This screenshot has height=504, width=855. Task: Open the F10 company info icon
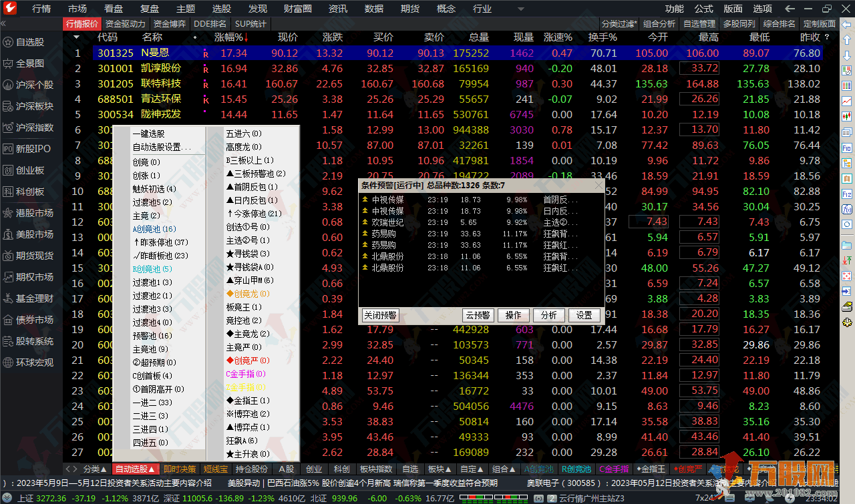point(846,148)
